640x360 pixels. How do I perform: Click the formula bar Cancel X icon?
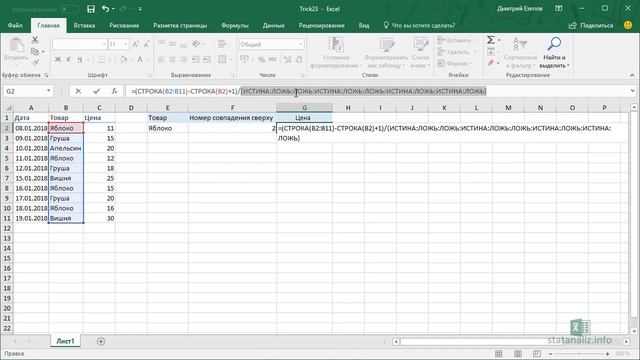point(78,91)
